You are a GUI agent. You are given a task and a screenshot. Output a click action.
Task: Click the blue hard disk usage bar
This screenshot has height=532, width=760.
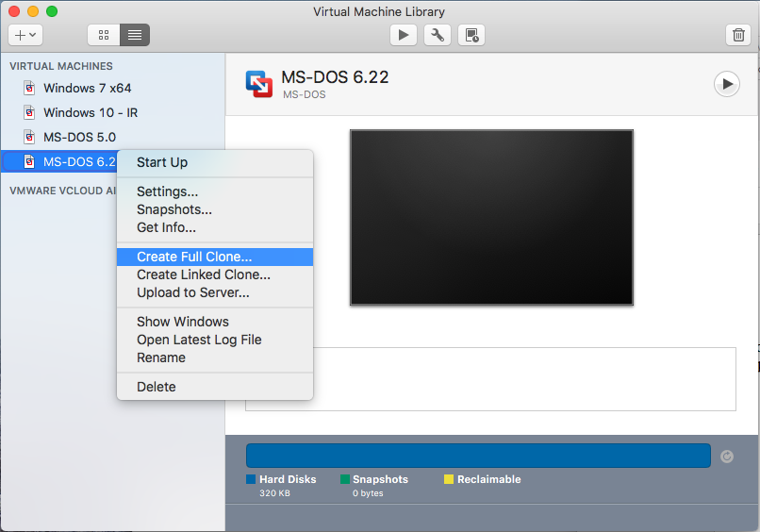477,456
